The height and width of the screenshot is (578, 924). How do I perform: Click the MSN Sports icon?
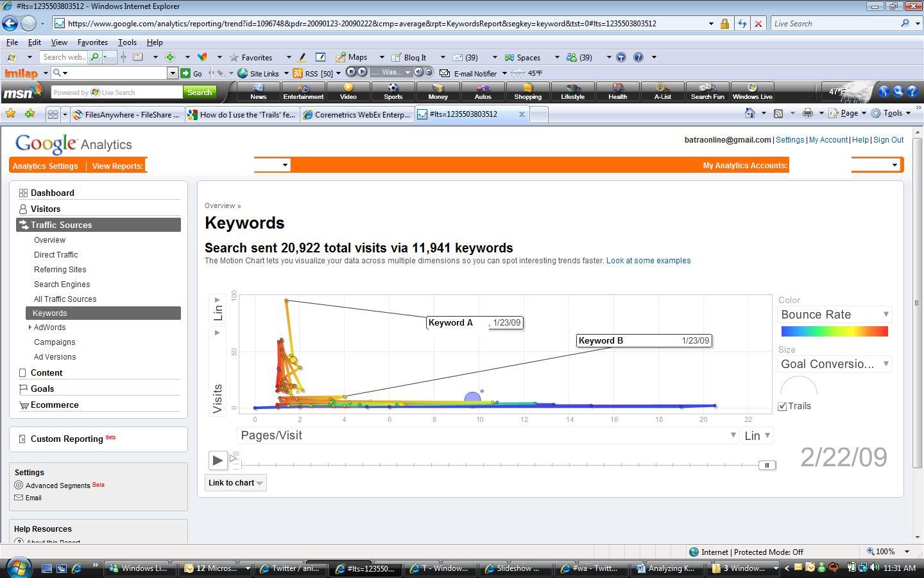coord(393,92)
